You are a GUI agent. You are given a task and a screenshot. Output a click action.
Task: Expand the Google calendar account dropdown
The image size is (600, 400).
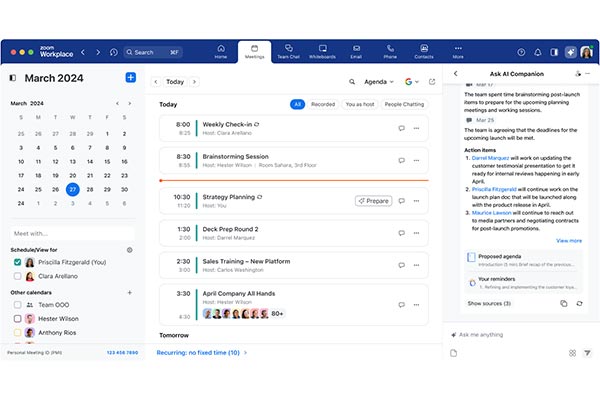point(412,82)
